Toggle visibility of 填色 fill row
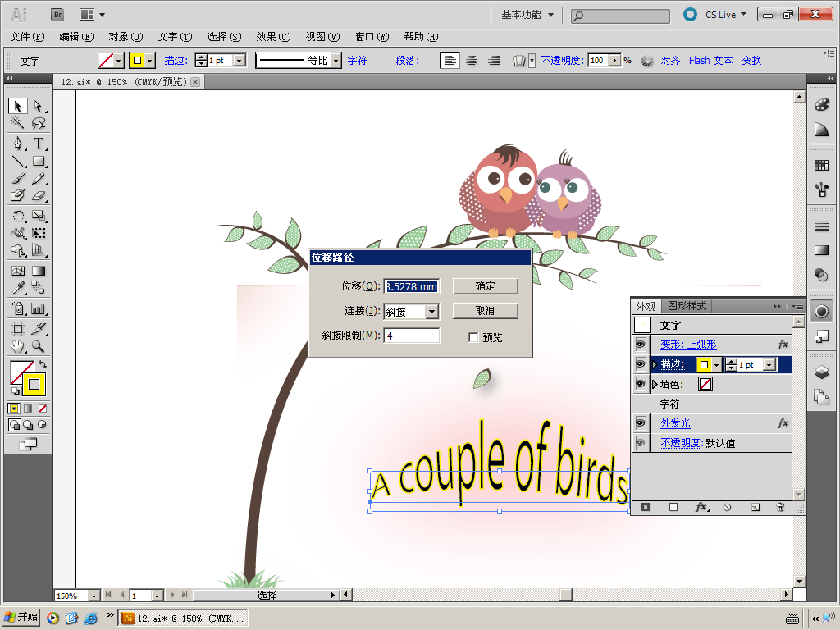840x630 pixels. point(641,384)
